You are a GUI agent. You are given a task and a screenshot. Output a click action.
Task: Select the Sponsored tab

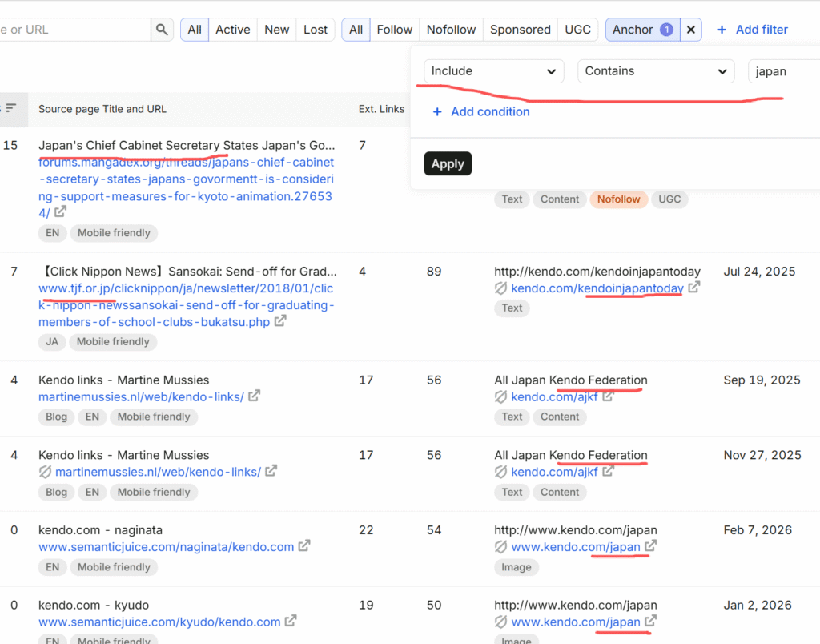coord(521,30)
